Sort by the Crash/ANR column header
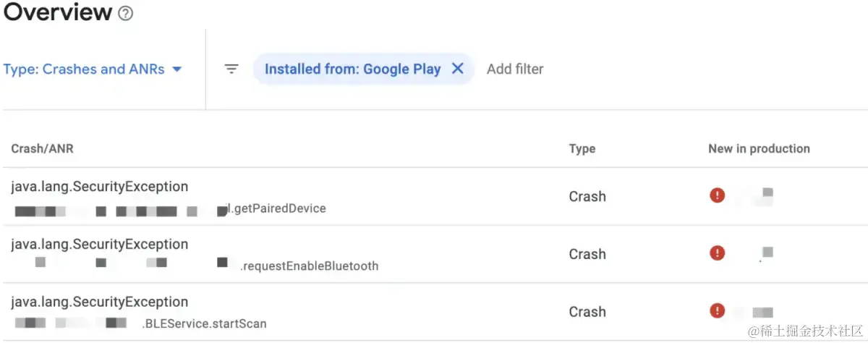The width and height of the screenshot is (868, 343). click(42, 148)
